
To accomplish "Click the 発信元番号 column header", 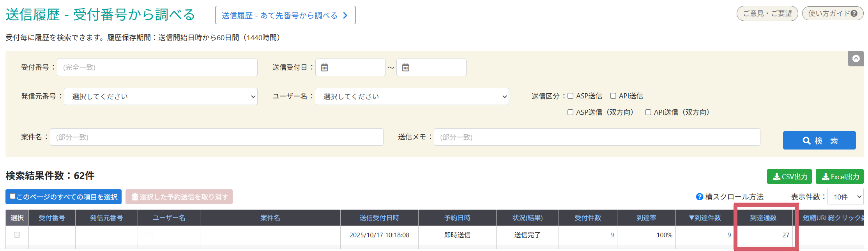I will pyautogui.click(x=106, y=218).
